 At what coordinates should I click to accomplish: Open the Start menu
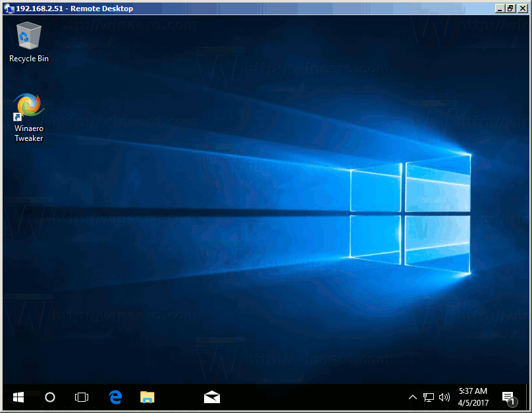[x=18, y=397]
